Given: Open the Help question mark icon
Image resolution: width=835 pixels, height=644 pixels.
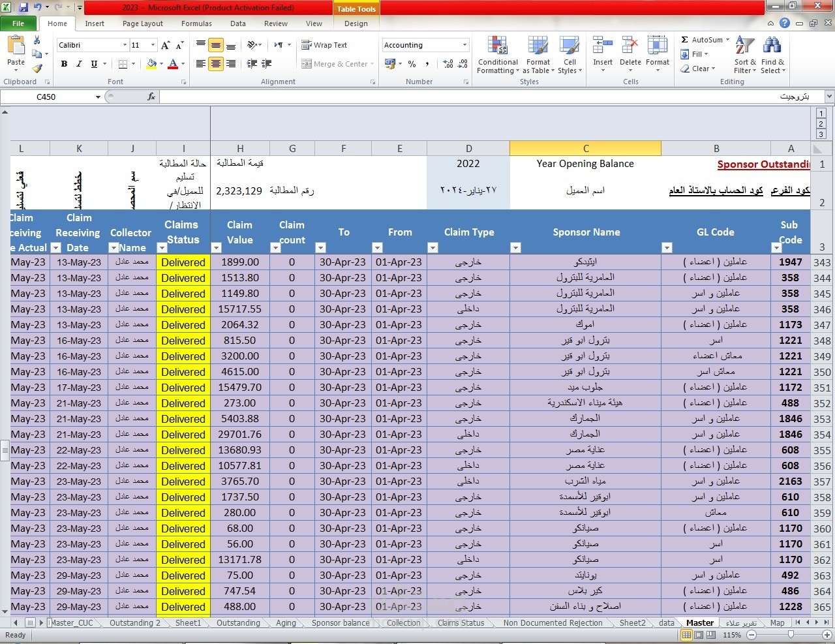Looking at the screenshot, I should [x=785, y=23].
